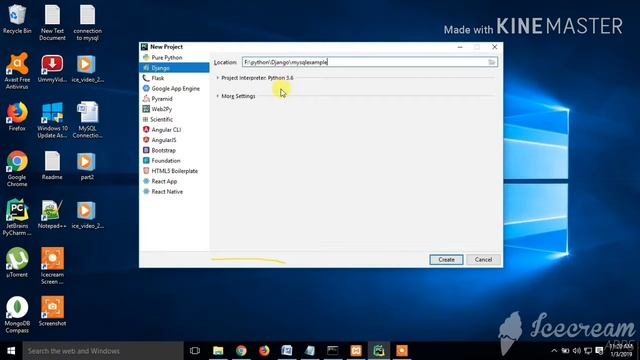The height and width of the screenshot is (360, 640).
Task: Expand Project Interpreter section
Action: tap(218, 78)
